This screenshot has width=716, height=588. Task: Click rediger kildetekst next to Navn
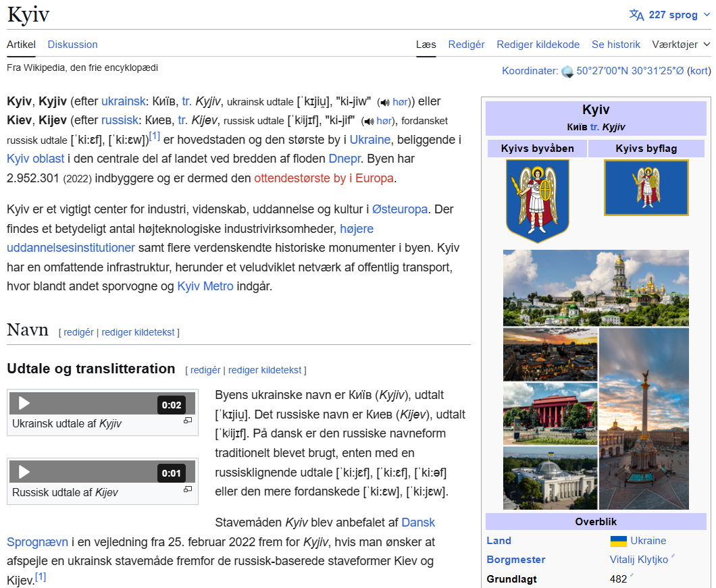[x=138, y=332]
